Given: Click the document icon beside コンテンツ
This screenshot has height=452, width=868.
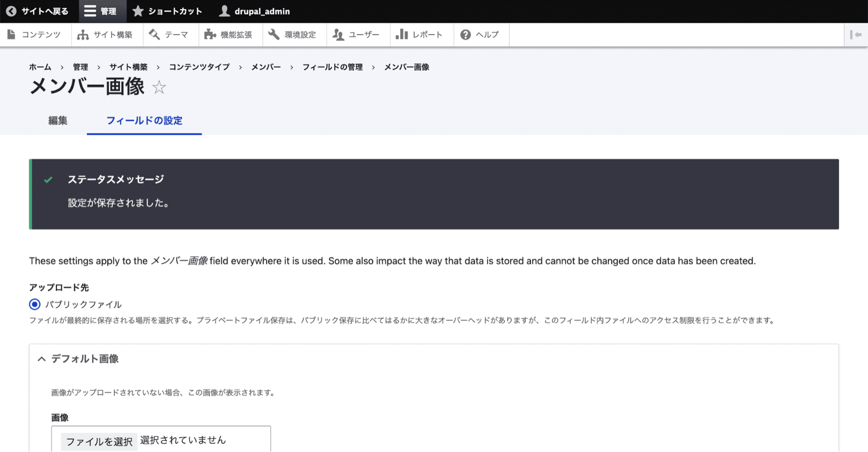Looking at the screenshot, I should pyautogui.click(x=11, y=35).
